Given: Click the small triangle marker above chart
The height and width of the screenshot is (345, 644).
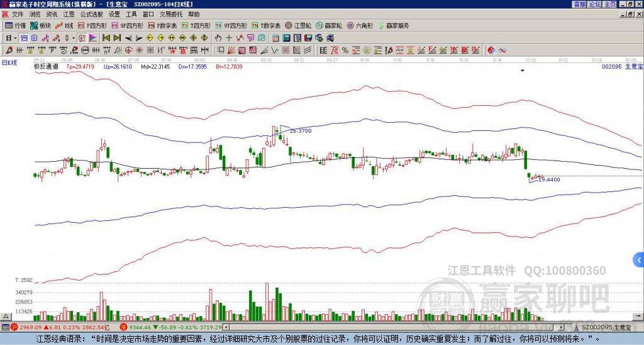Looking at the screenshot, I should click(x=522, y=71).
